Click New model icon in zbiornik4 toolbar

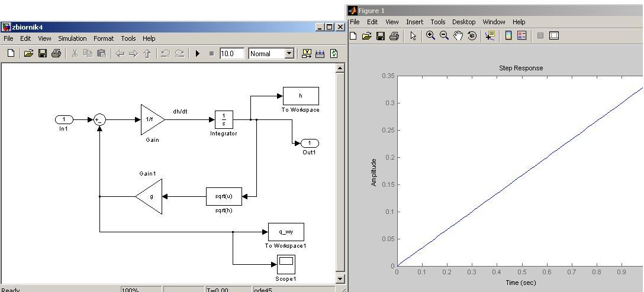point(11,53)
